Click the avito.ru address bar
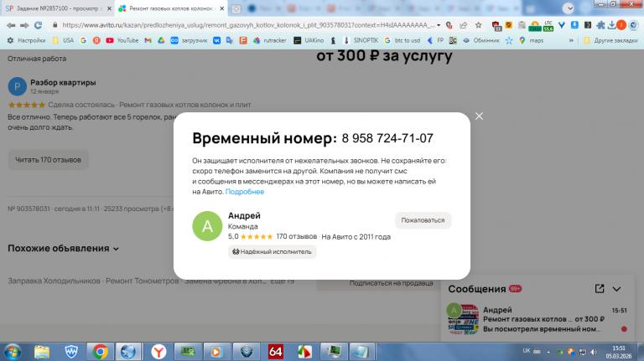Screen dimensions: 644x361 (248, 25)
